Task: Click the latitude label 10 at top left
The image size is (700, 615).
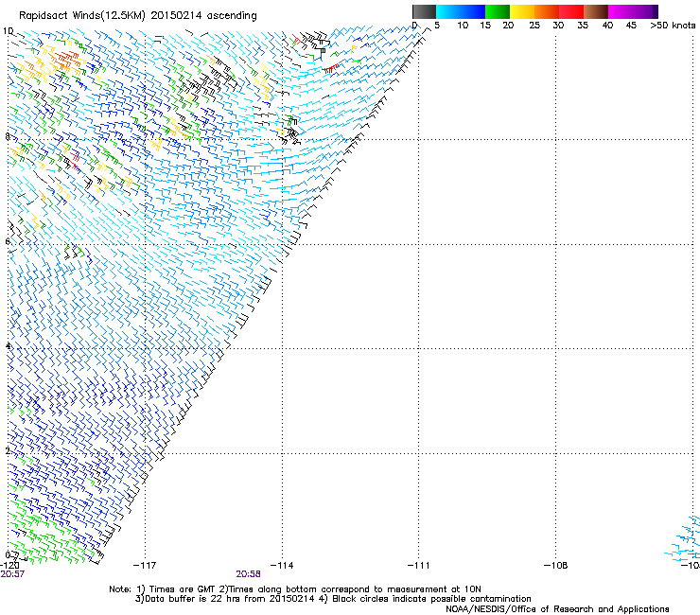Action: (x=8, y=31)
